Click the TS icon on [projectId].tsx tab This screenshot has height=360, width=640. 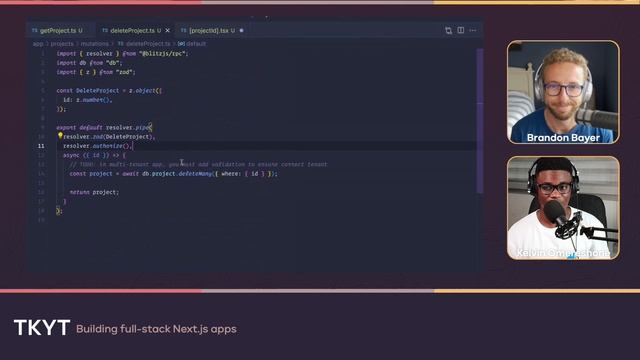click(x=184, y=31)
